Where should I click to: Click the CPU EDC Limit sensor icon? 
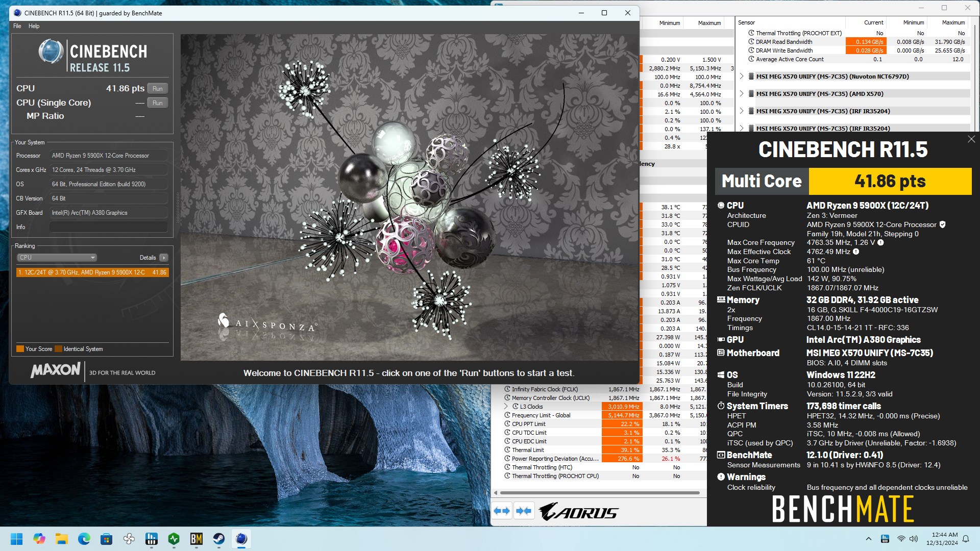507,441
